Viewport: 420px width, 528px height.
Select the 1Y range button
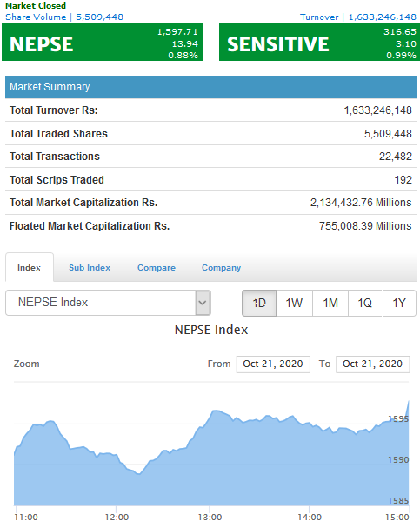click(x=399, y=303)
